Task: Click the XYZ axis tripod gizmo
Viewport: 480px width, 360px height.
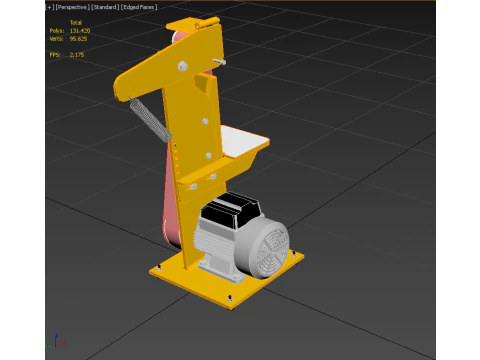Action: [x=55, y=342]
